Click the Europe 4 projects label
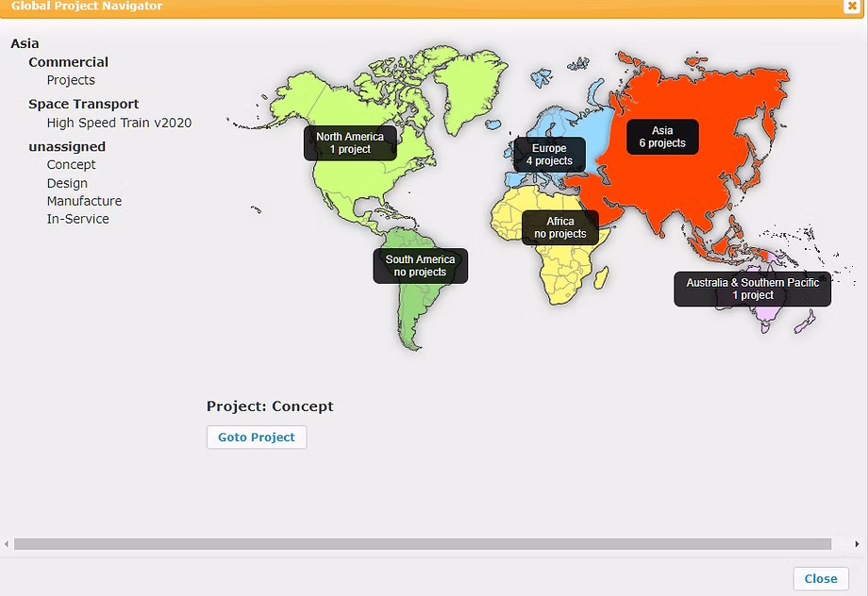The height and width of the screenshot is (596, 868). [549, 155]
